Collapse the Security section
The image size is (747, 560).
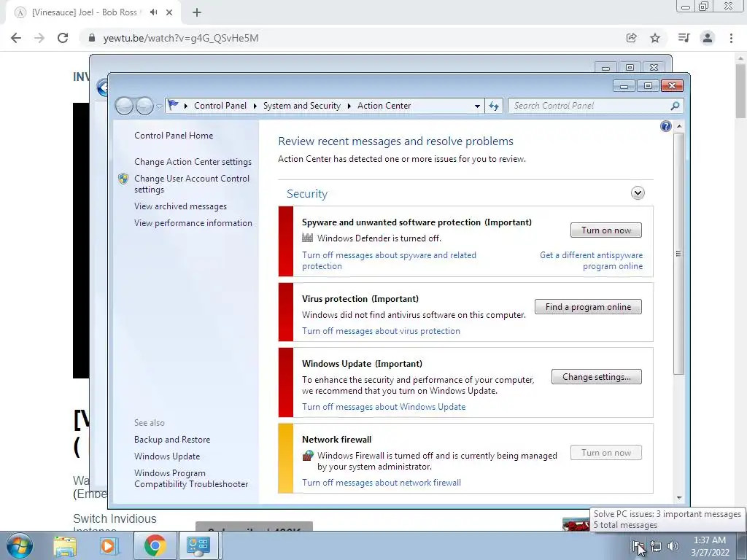click(x=638, y=192)
